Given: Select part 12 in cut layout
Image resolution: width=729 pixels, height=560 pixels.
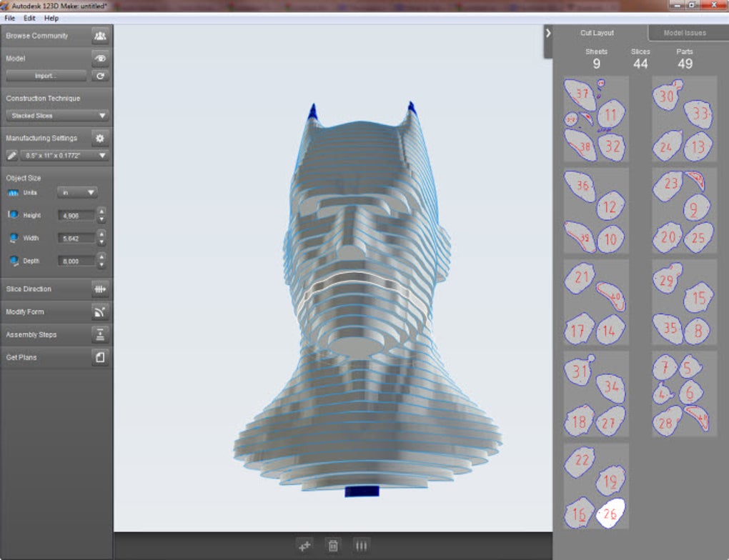Looking at the screenshot, I should click(611, 206).
